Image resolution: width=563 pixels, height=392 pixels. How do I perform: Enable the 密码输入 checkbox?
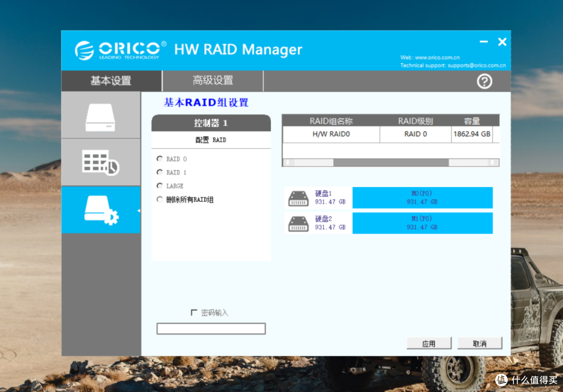[x=194, y=313]
